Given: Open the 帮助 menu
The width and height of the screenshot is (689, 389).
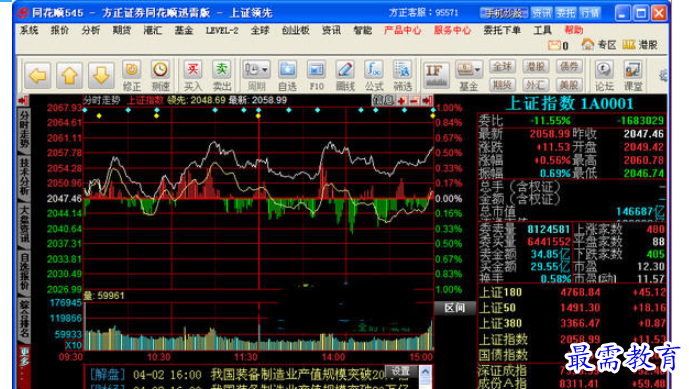Looking at the screenshot, I should point(573,30).
